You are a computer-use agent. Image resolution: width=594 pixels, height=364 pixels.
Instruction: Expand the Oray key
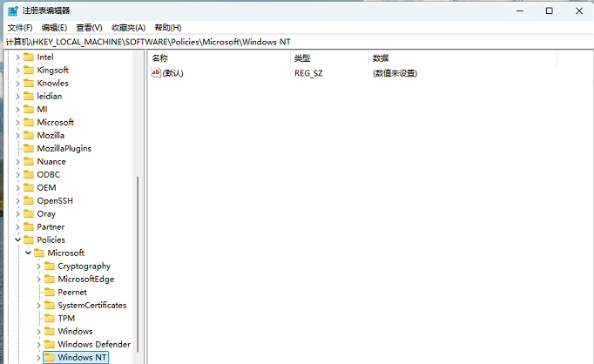[x=17, y=214]
